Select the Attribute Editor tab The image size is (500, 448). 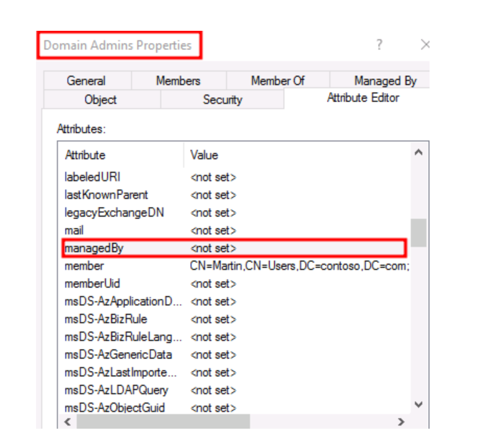click(x=363, y=98)
